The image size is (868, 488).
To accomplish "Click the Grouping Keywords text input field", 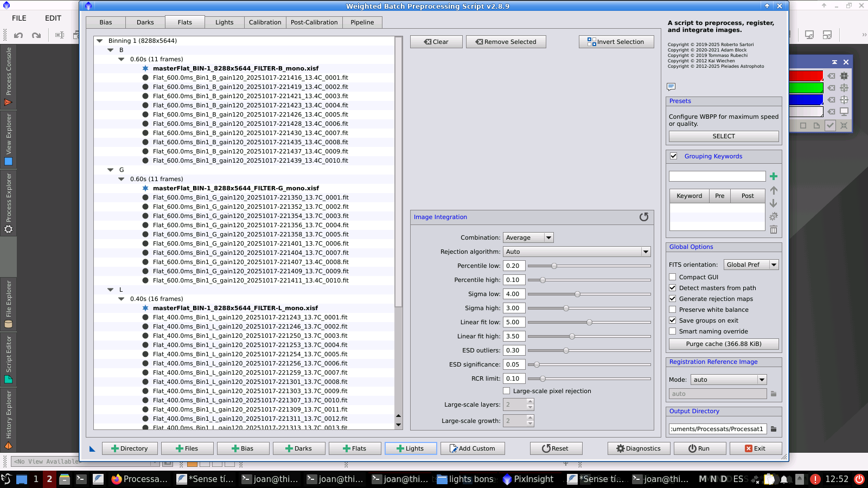I will [x=717, y=176].
